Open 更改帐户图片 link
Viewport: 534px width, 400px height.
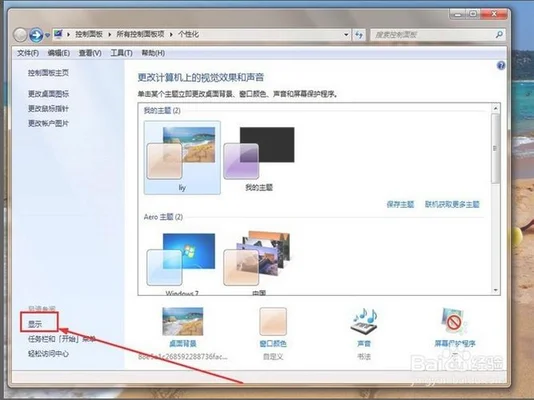point(48,123)
